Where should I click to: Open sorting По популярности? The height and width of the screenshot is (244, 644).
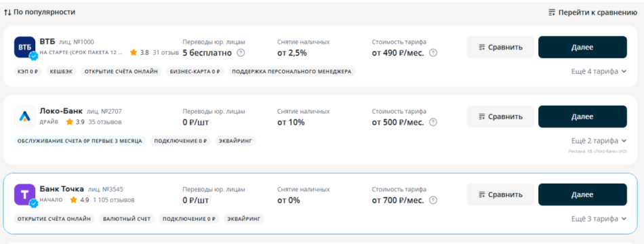click(39, 12)
